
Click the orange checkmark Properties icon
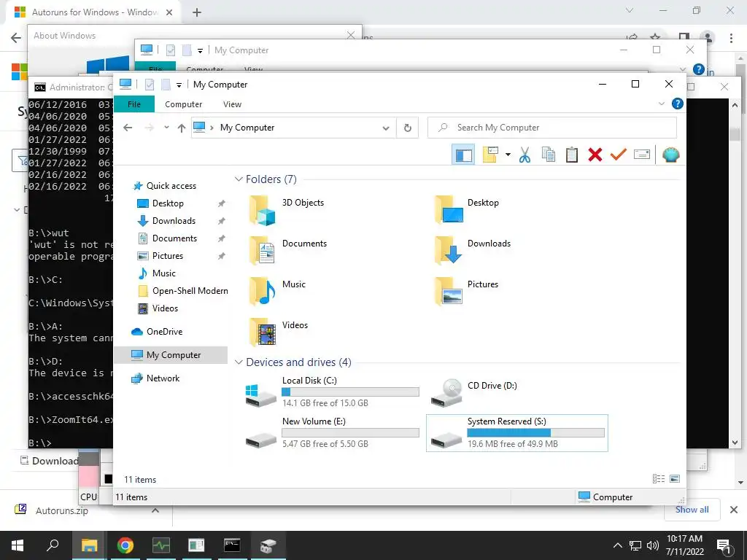coord(619,155)
